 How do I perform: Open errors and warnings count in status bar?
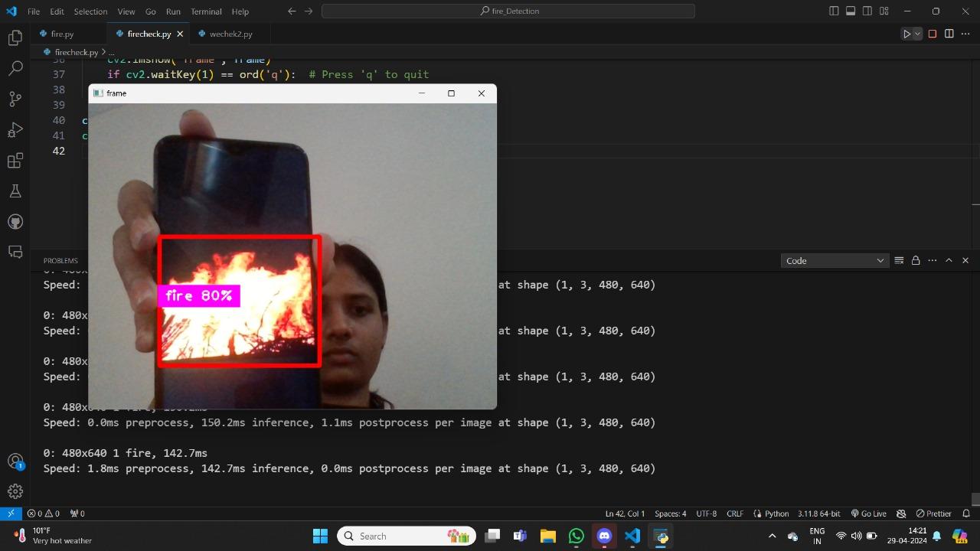point(43,514)
